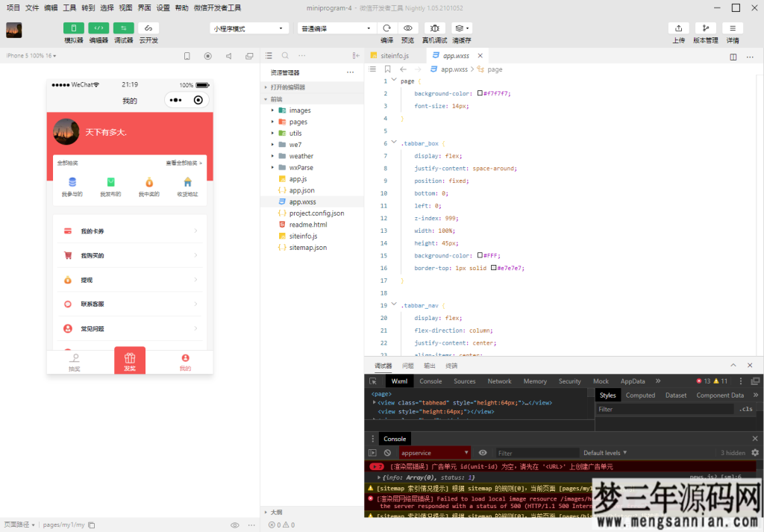Click the upload icon in toolbar
The image size is (764, 532).
tap(678, 28)
